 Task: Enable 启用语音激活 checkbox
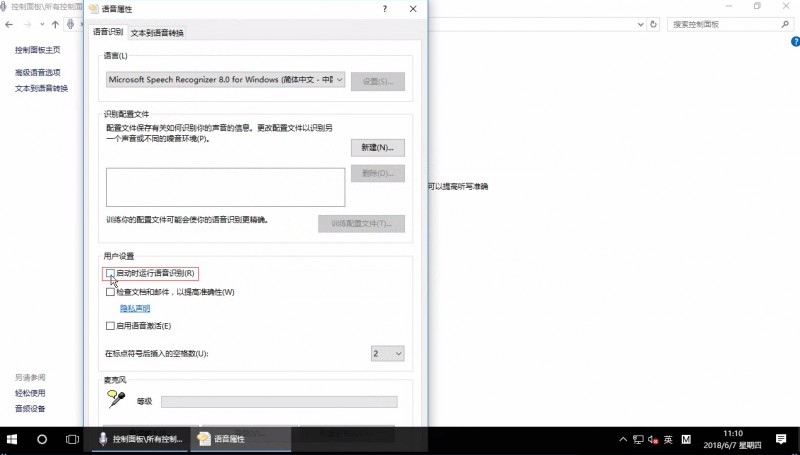(x=110, y=326)
